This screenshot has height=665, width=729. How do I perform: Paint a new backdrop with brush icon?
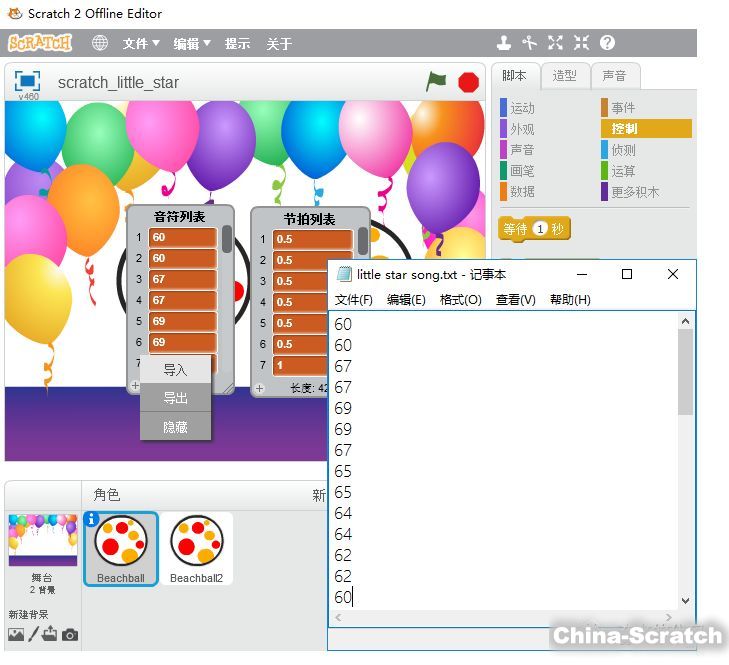[32, 634]
